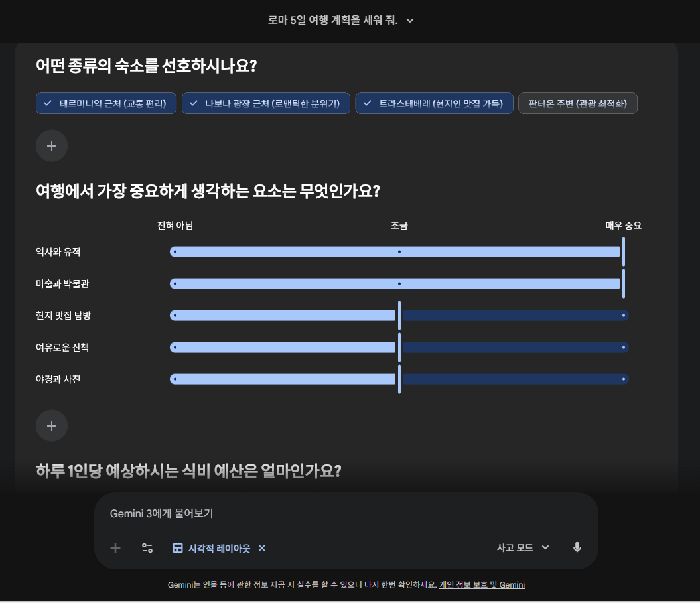This screenshot has height=603, width=700.
Task: Open the 사고 모드 dropdown
Action: (523, 547)
